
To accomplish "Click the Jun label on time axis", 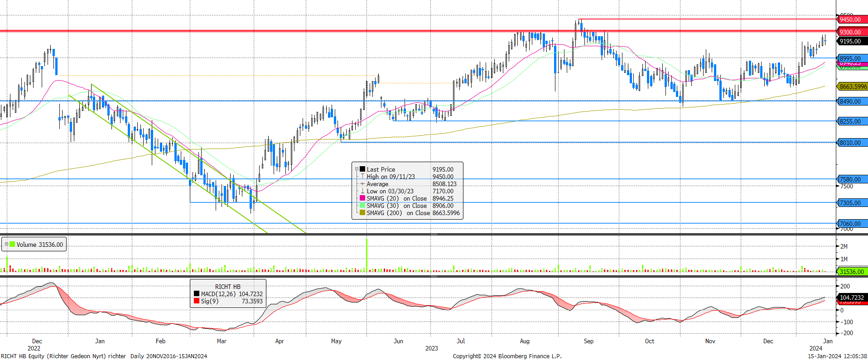I will click(398, 341).
